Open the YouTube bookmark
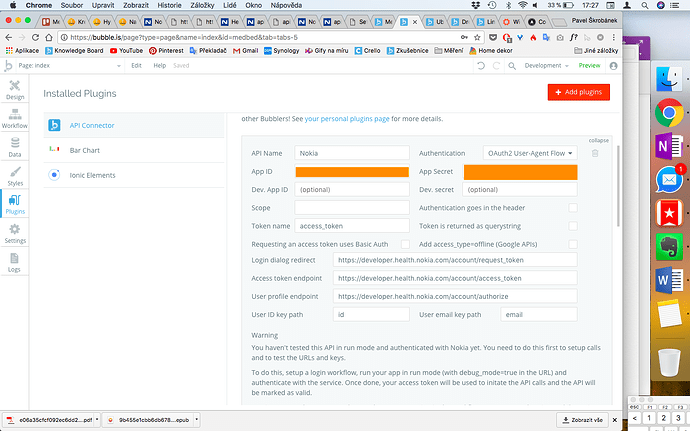This screenshot has height=431, width=690. pos(126,51)
